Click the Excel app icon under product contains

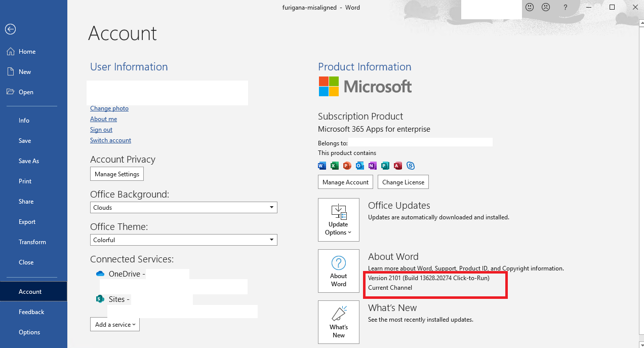[x=335, y=166]
